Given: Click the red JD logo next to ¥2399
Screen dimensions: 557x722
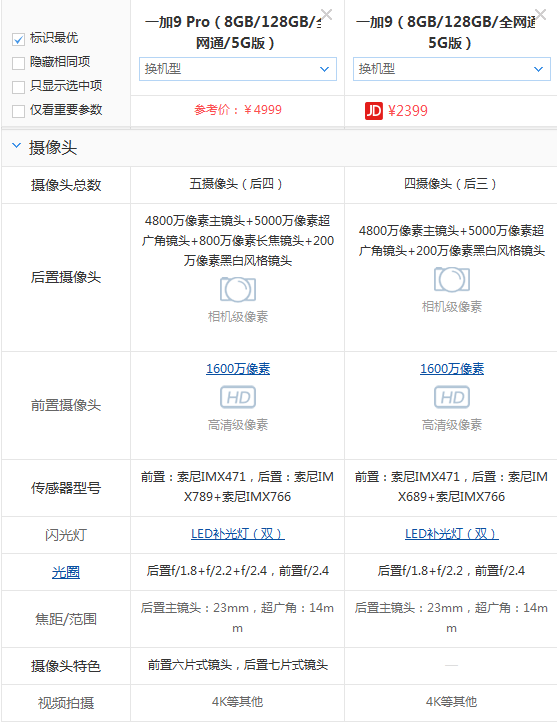Looking at the screenshot, I should [x=374, y=111].
